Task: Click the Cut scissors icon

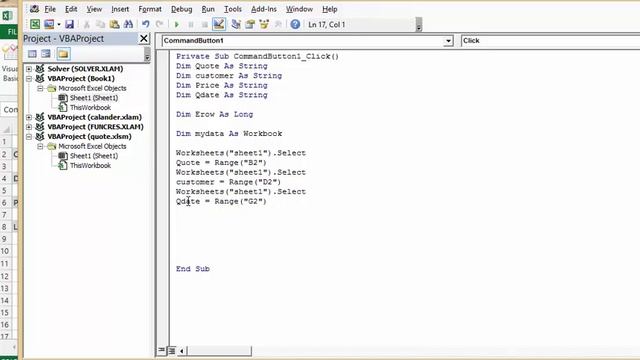Action: [x=87, y=24]
